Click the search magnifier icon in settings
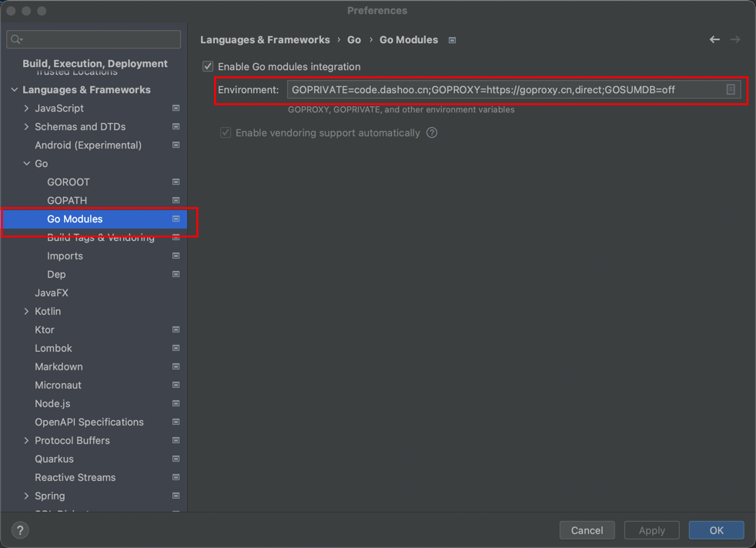The height and width of the screenshot is (548, 756). pyautogui.click(x=16, y=39)
